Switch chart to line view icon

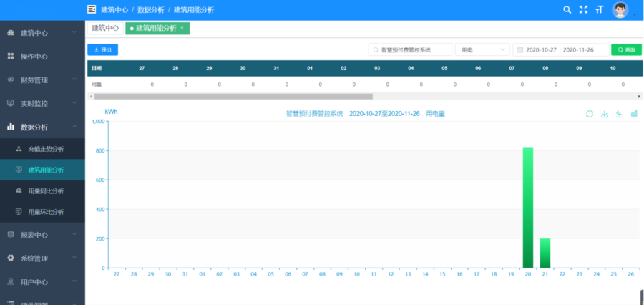coord(619,114)
